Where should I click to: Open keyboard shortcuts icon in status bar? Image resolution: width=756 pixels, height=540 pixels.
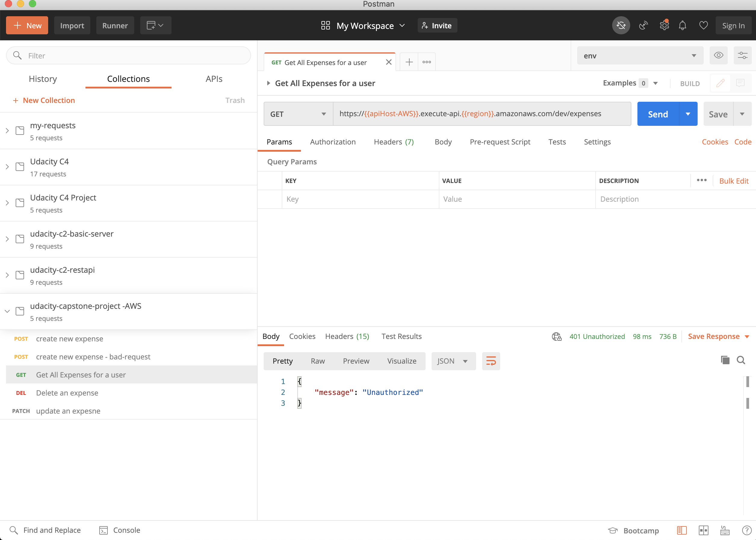[725, 530]
